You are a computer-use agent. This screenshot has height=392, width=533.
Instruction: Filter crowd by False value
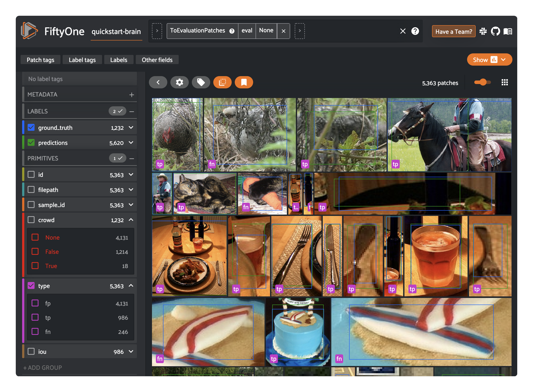pos(35,252)
